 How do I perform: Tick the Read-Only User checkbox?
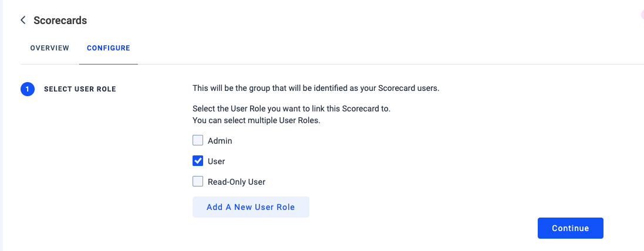click(198, 182)
